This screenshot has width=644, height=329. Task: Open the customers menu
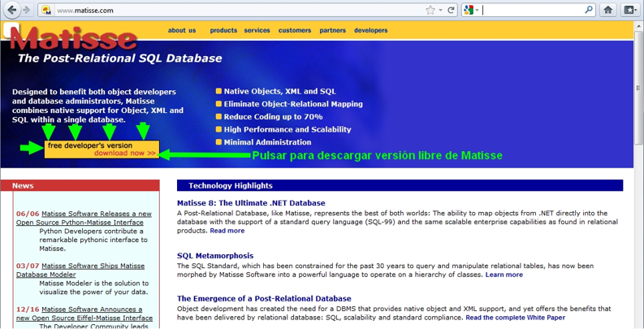(x=295, y=30)
